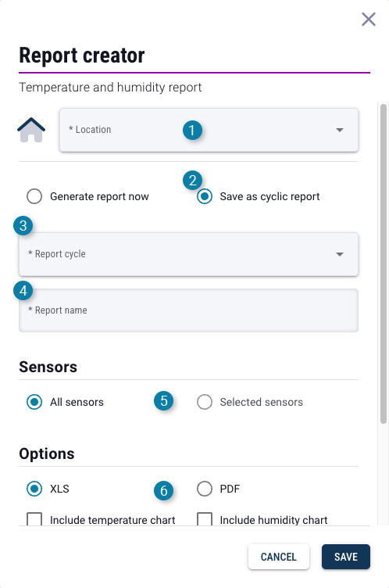Click the numbered marker 3 badge
Image resolution: width=389 pixels, height=588 pixels.
click(23, 226)
